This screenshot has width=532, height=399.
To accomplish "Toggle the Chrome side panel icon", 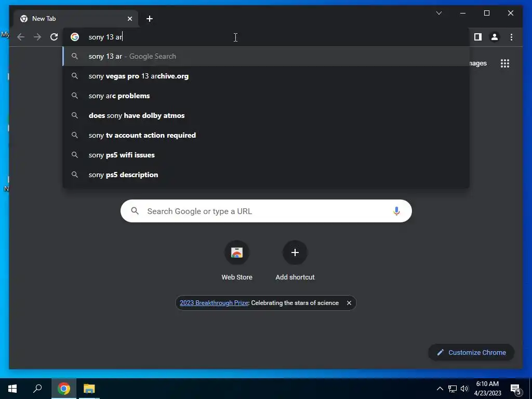I will tap(478, 37).
